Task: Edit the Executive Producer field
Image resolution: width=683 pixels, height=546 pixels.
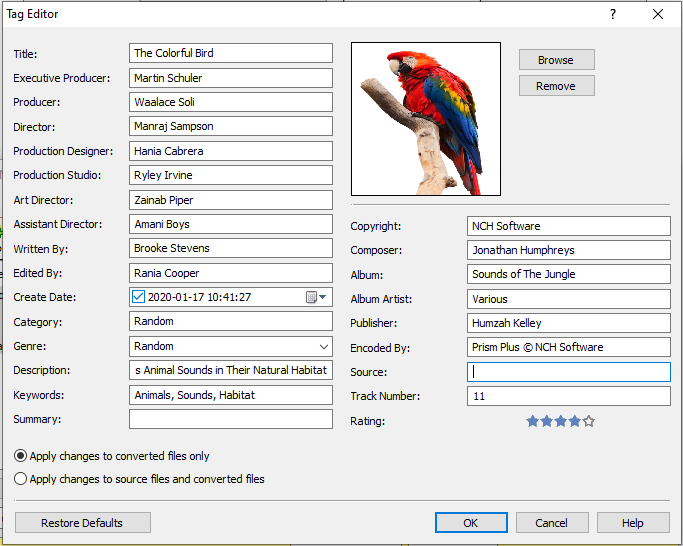Action: coord(231,78)
